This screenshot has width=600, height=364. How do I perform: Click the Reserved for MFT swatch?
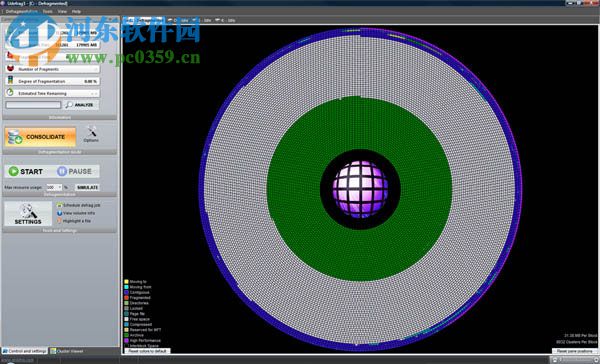pos(126,330)
